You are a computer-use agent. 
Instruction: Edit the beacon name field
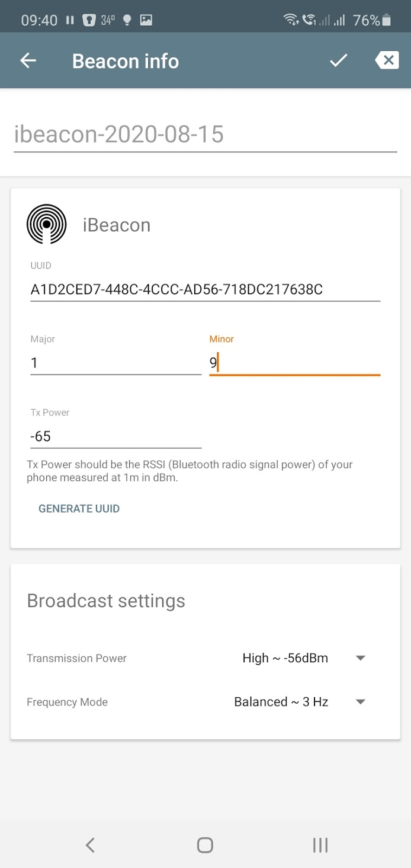[x=205, y=135]
